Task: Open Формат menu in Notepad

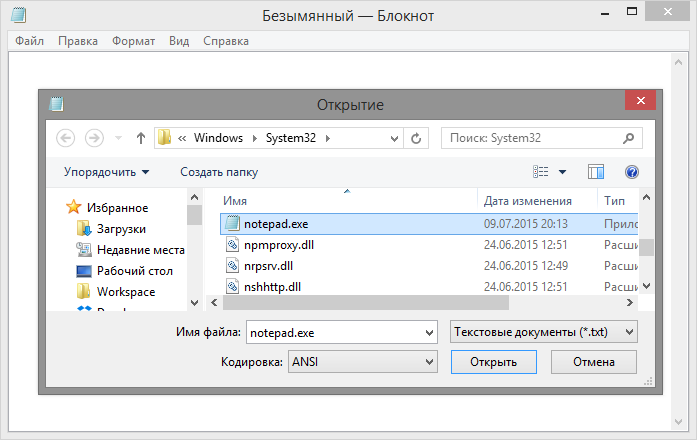Action: tap(133, 41)
